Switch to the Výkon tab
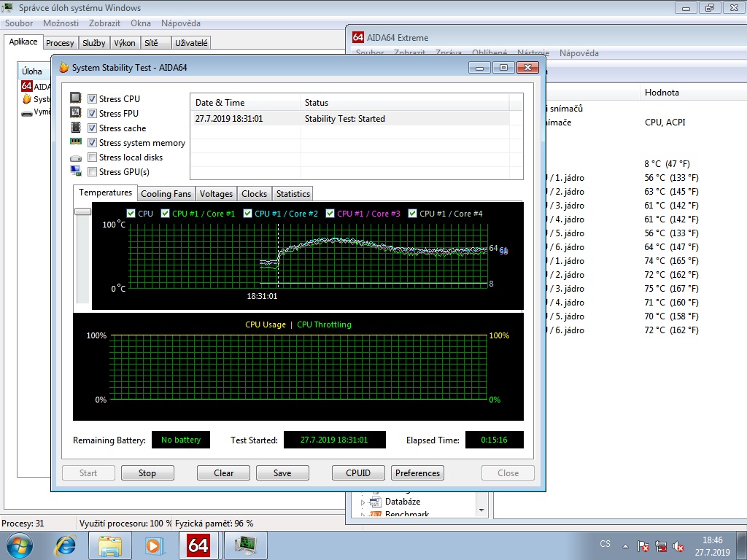This screenshot has height=560, width=747. [x=125, y=43]
